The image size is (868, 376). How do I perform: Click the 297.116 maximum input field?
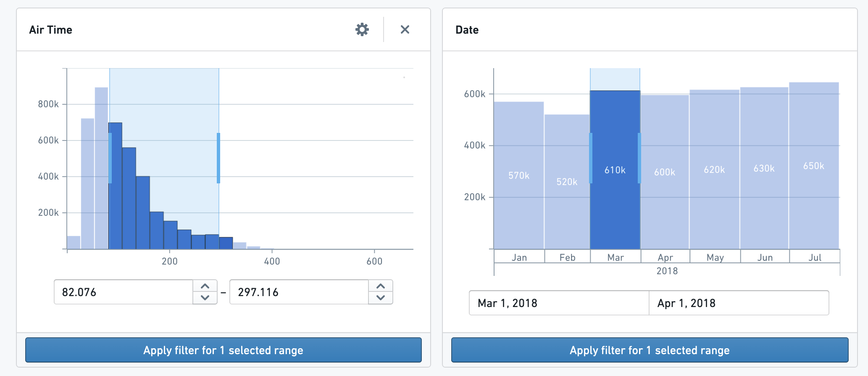pyautogui.click(x=299, y=292)
